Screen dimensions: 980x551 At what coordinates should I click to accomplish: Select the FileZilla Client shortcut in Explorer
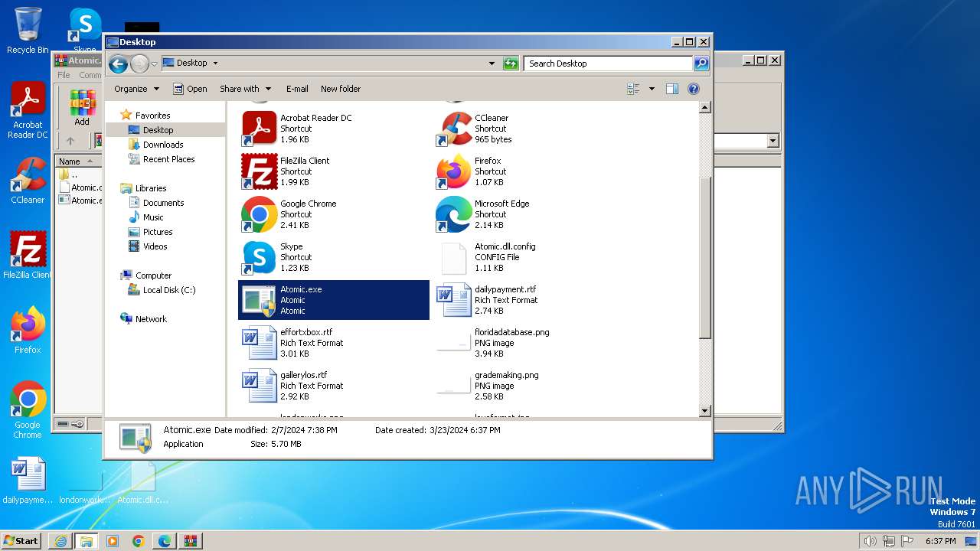[333, 171]
